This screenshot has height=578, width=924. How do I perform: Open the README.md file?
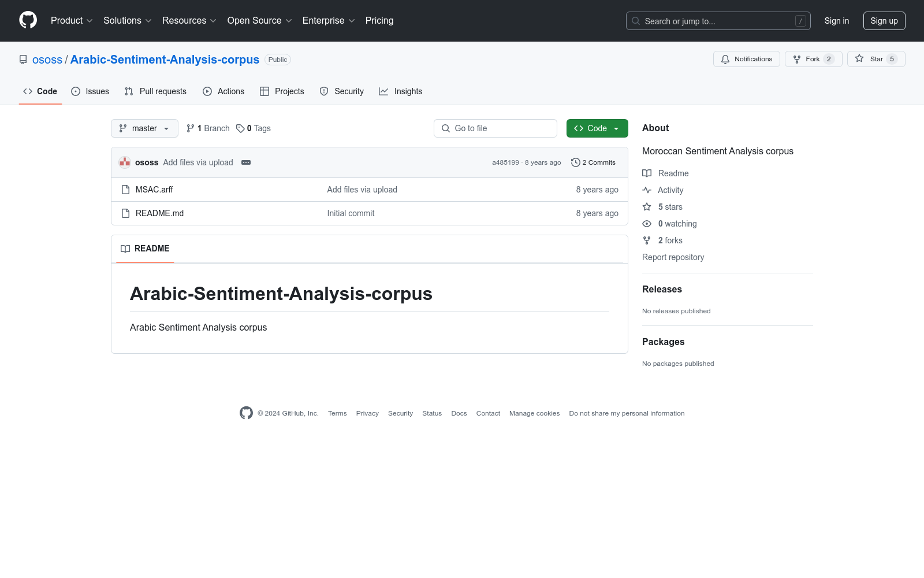pos(159,213)
